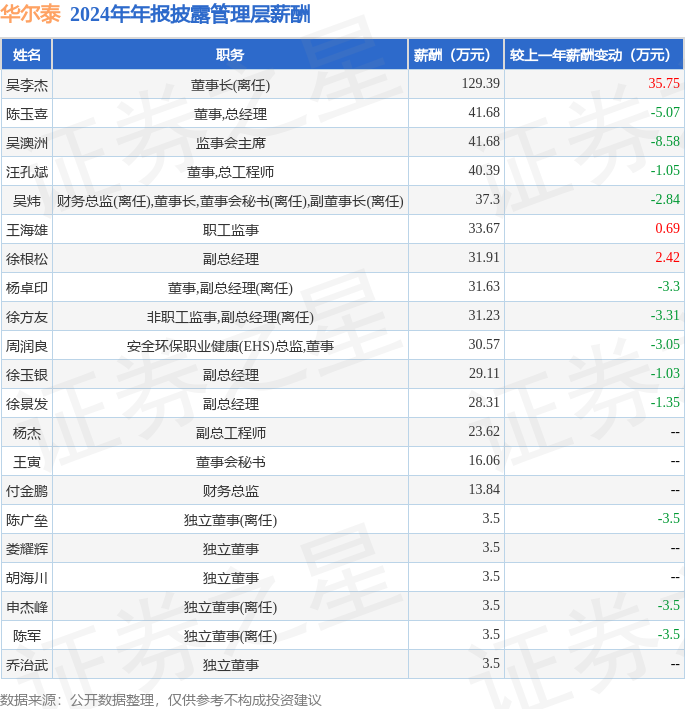Click the change value -3.31
Viewport: 685px width, 709px height.
pos(665,315)
